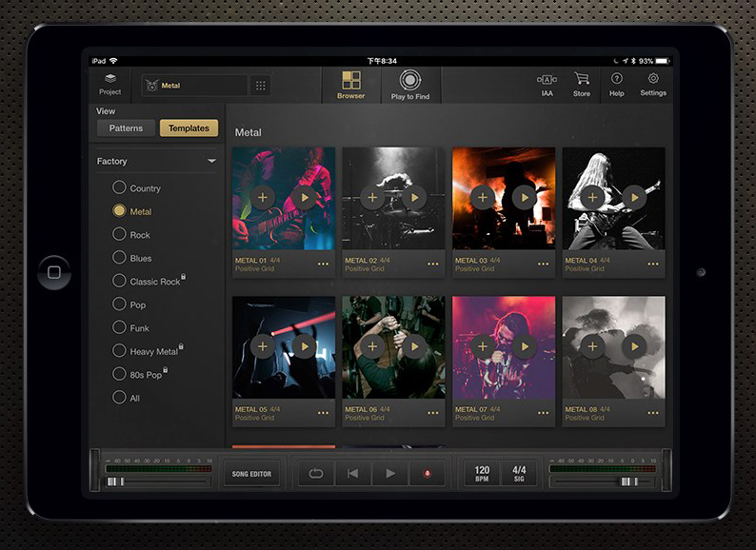Image resolution: width=756 pixels, height=550 pixels.
Task: Open the Help icon
Action: tap(617, 85)
